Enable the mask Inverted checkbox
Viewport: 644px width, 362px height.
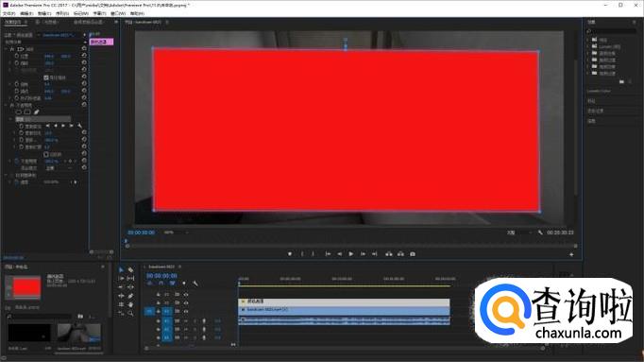[x=46, y=154]
